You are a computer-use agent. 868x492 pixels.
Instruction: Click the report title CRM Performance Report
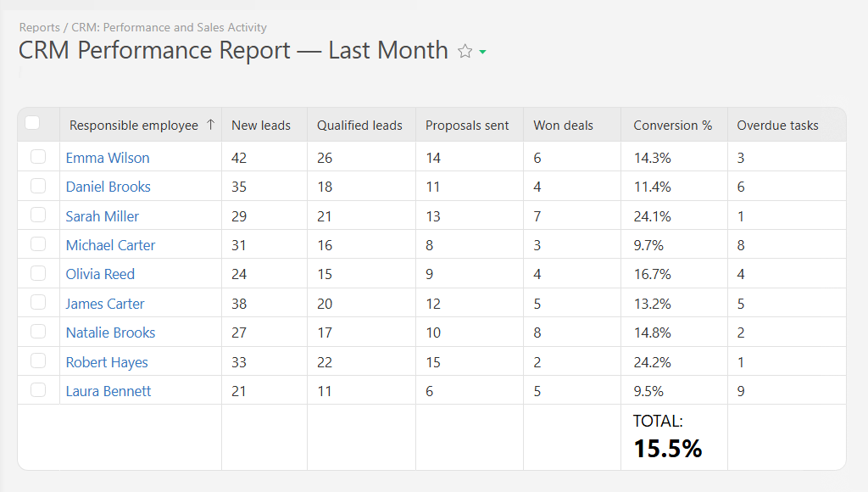coord(233,50)
